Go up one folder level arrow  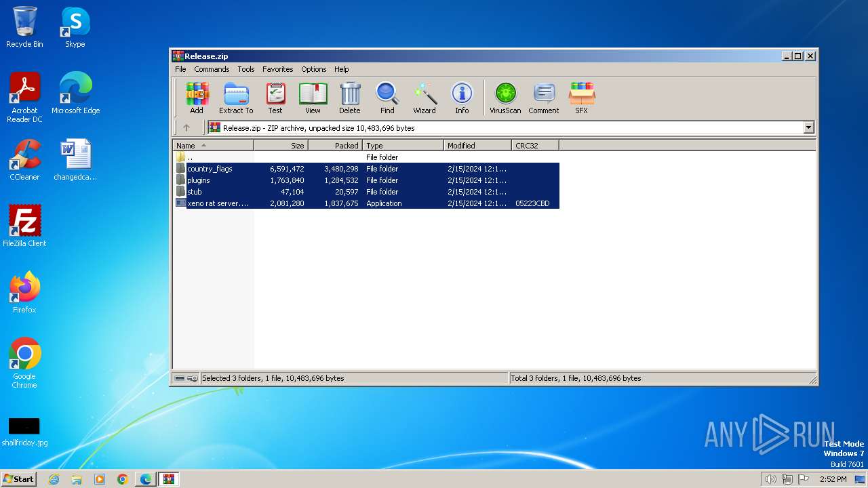click(x=186, y=127)
